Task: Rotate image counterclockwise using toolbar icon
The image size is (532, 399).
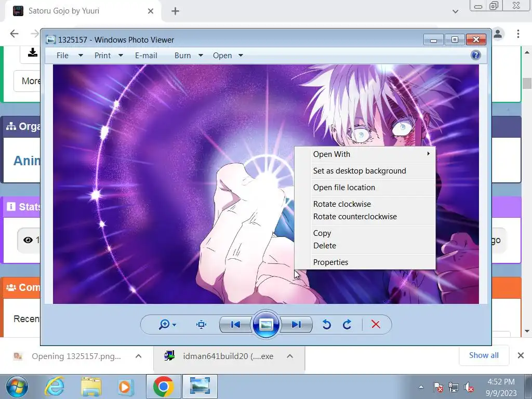Action: click(326, 325)
